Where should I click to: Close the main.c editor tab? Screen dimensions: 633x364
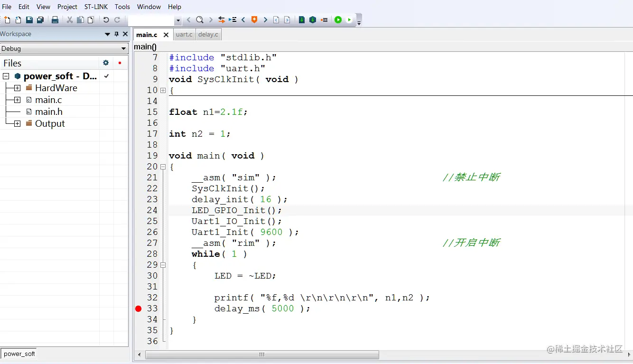click(166, 35)
